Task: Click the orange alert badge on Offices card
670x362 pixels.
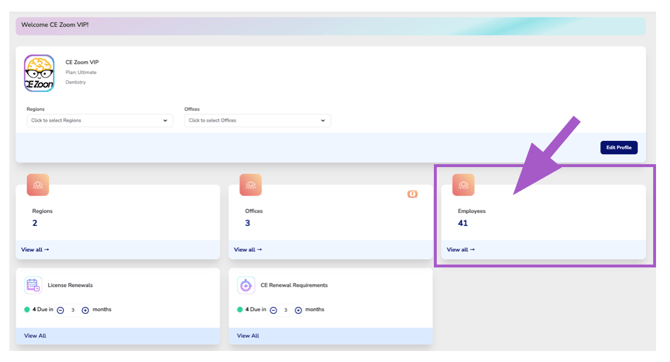Action: click(412, 194)
